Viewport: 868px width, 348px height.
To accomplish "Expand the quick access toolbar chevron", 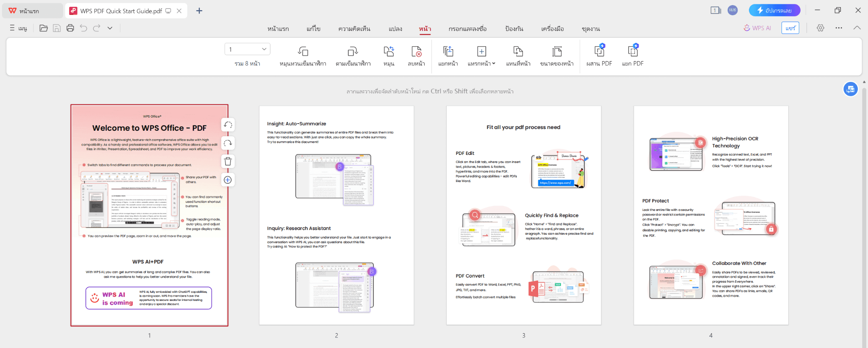I will [x=110, y=28].
